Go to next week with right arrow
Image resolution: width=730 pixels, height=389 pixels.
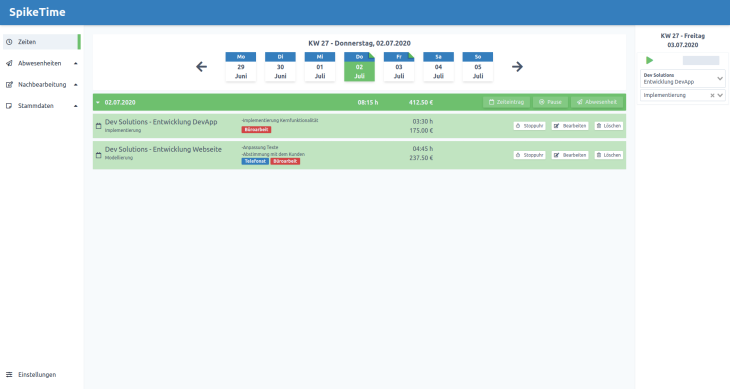click(x=517, y=67)
